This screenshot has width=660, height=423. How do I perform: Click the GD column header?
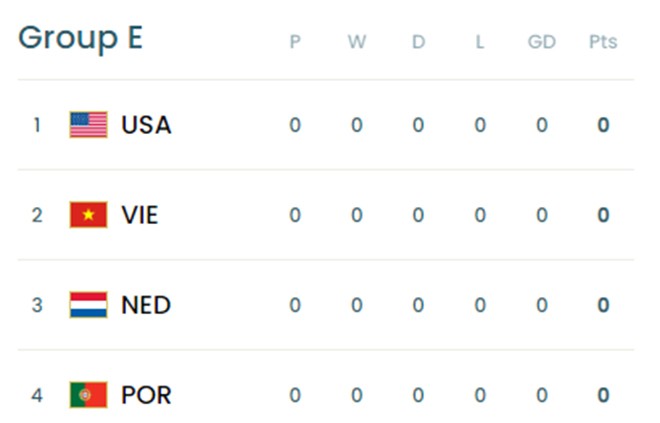pos(542,42)
